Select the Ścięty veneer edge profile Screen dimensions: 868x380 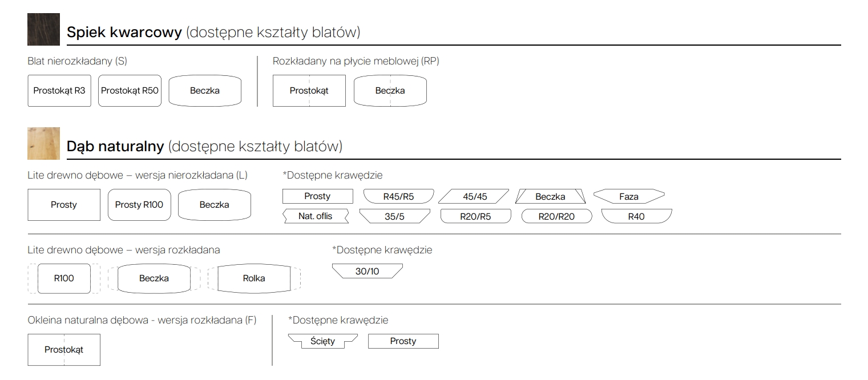[x=323, y=341]
